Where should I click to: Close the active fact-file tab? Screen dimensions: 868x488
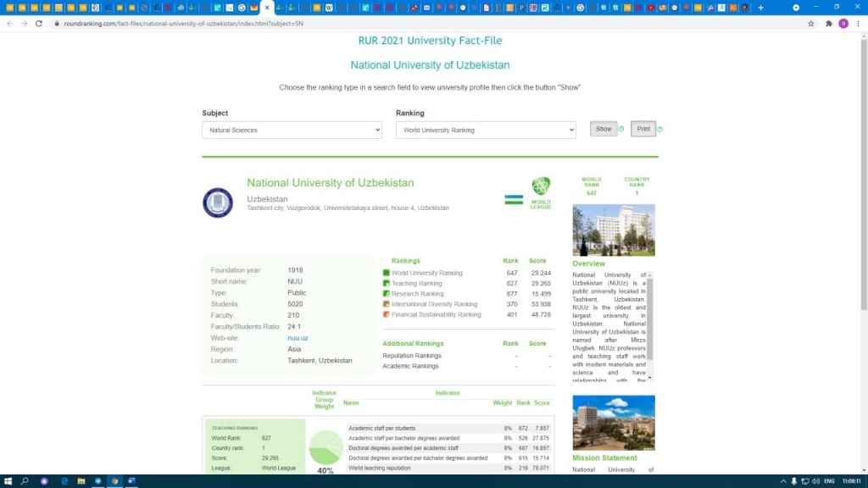pos(267,8)
